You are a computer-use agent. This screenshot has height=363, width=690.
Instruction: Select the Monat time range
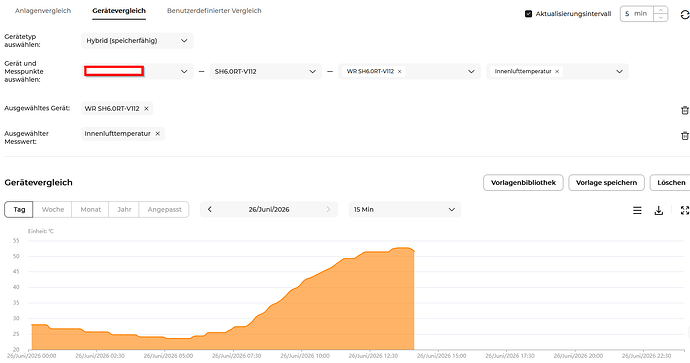(91, 209)
